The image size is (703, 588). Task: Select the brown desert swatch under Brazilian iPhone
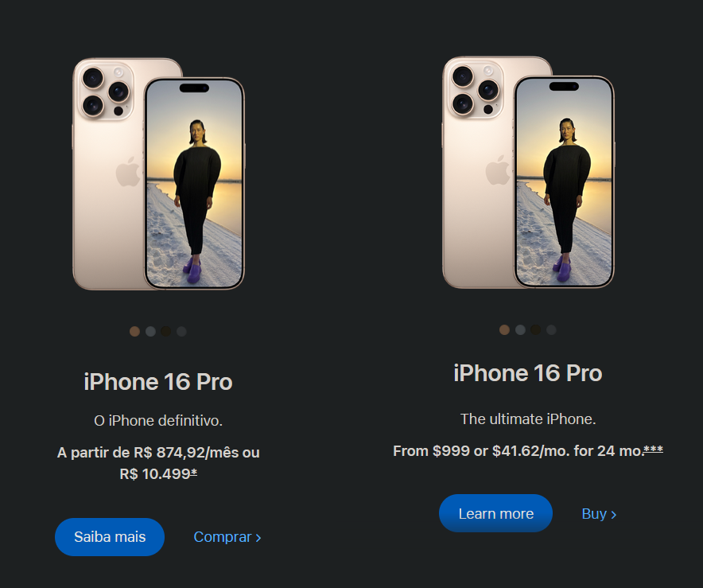coord(134,332)
